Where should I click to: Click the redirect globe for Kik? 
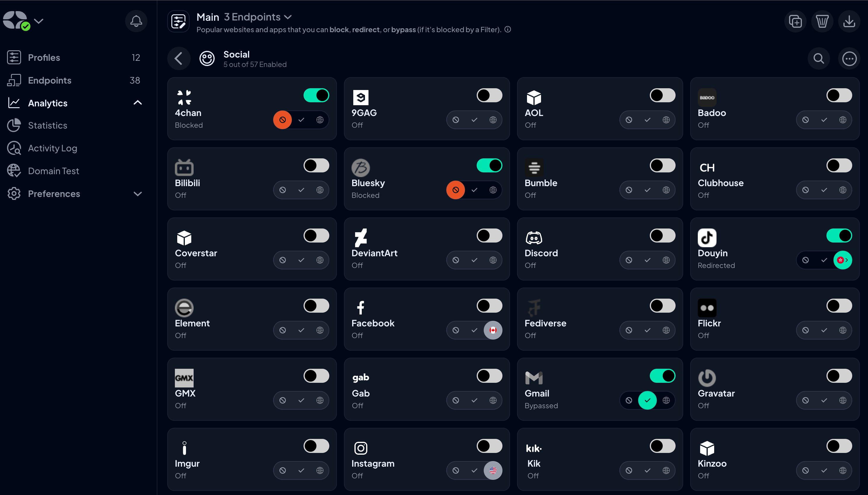(666, 470)
